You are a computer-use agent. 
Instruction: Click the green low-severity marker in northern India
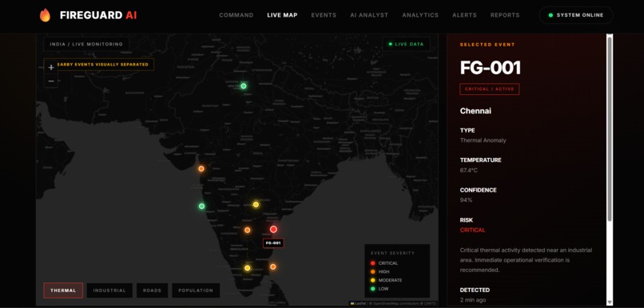(x=244, y=85)
